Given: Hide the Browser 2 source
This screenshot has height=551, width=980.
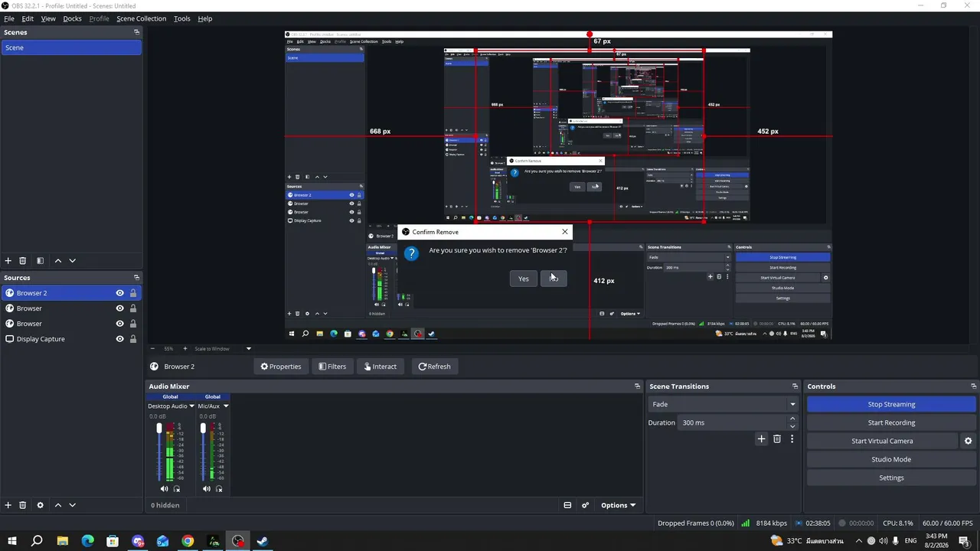Looking at the screenshot, I should [x=119, y=293].
